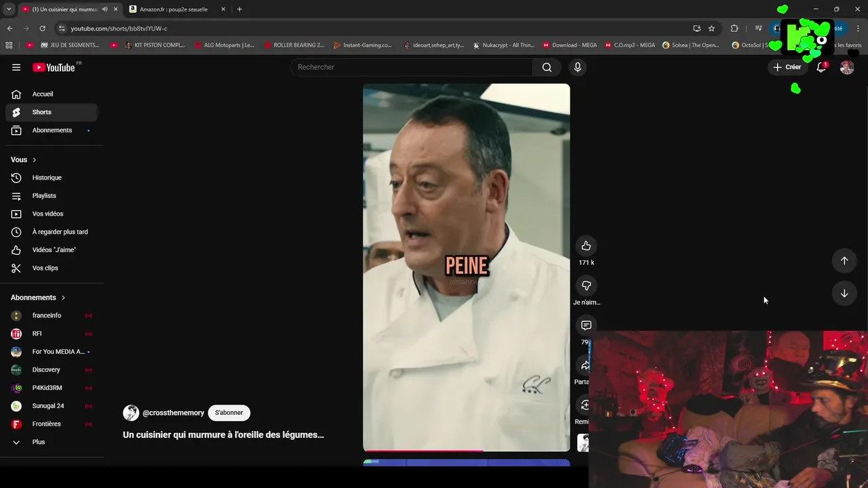The image size is (868, 488).
Task: Open Vidéos "J'aime"
Action: point(52,249)
